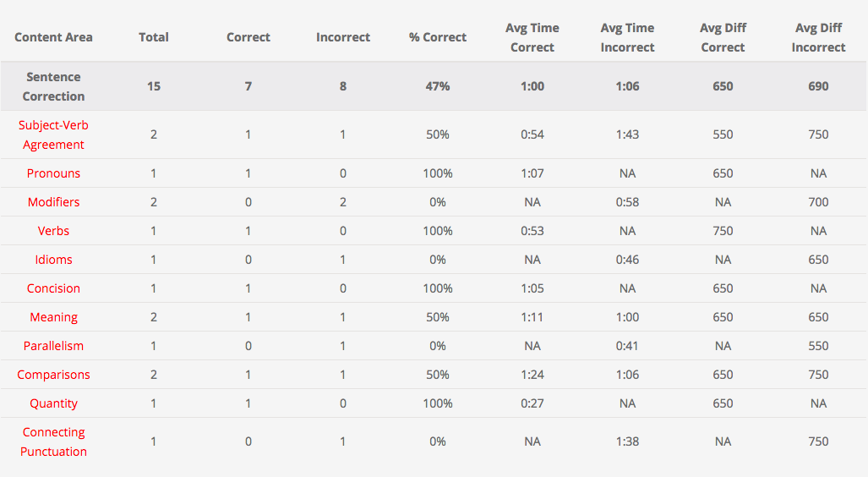
Task: Click the Pronouns content area link
Action: click(53, 173)
